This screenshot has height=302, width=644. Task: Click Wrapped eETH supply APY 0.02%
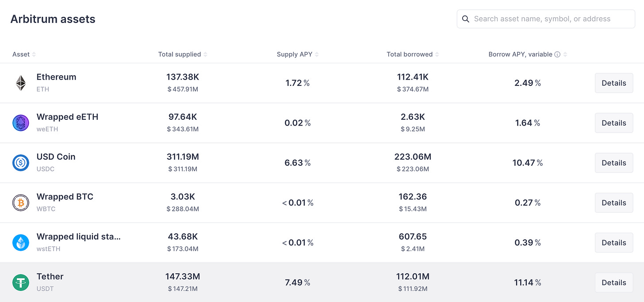pos(298,123)
